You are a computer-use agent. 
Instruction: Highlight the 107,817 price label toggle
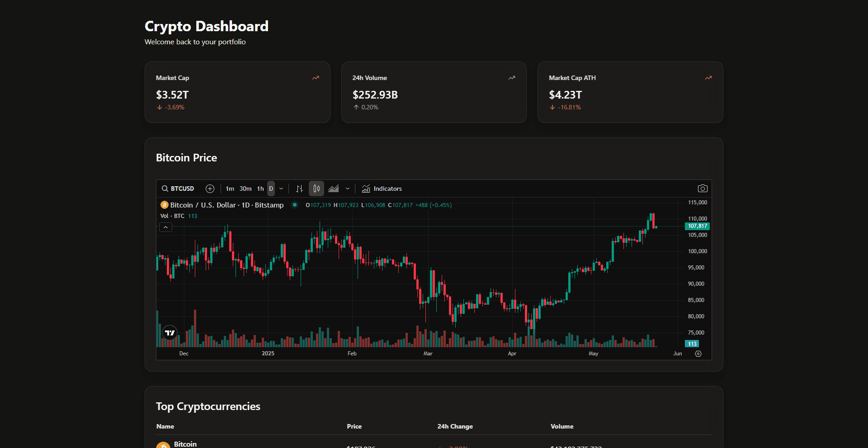(697, 226)
